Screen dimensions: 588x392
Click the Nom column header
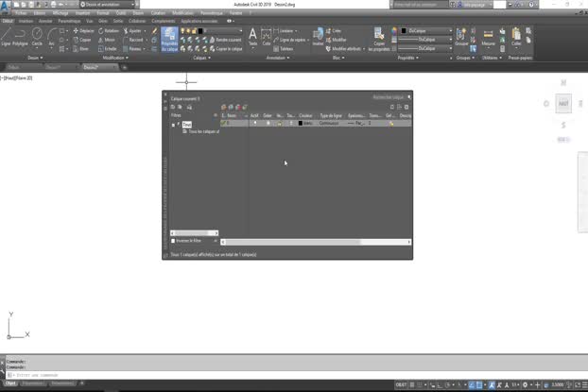233,115
